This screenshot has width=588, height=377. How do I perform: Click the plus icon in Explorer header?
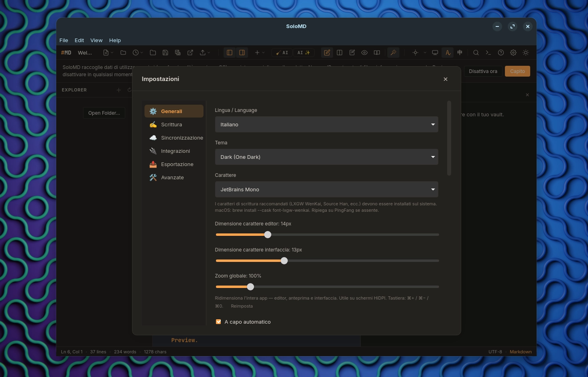pyautogui.click(x=118, y=90)
